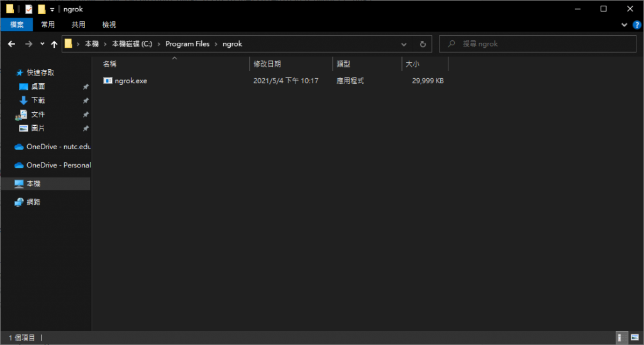
Task: Click the quick access star icon
Action: coord(19,73)
